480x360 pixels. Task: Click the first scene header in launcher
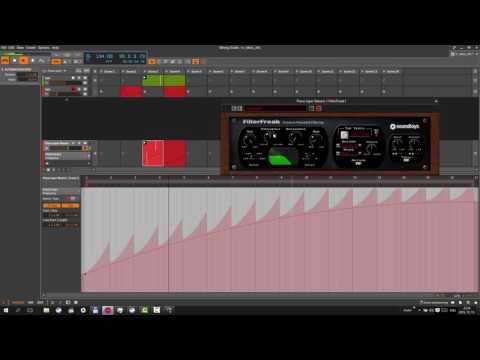pyautogui.click(x=109, y=71)
